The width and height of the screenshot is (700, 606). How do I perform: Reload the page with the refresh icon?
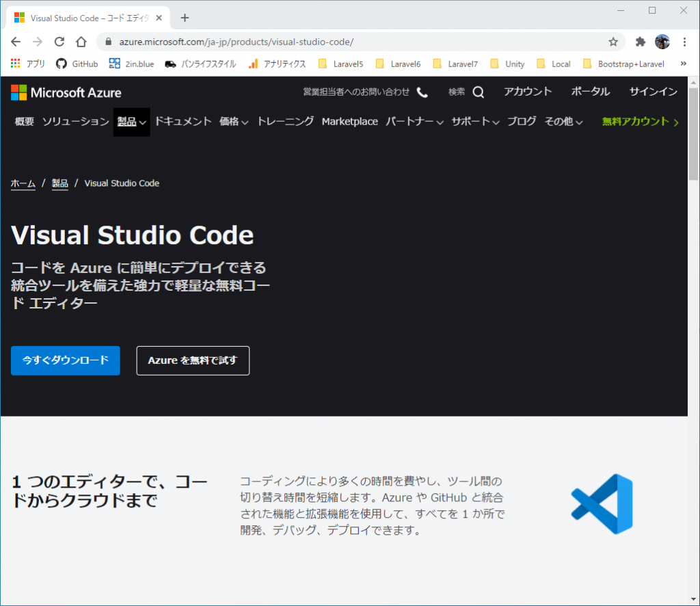59,42
